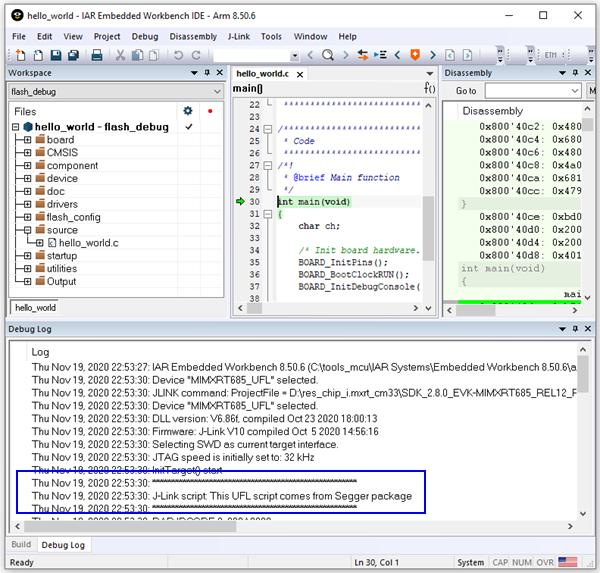Undo the last edit
Viewport: 600px width, 573px height.
pos(178,56)
